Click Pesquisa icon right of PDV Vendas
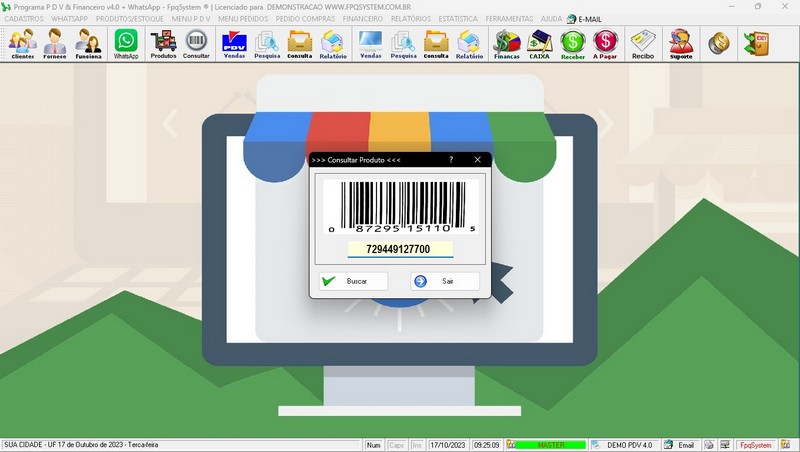Screen dimensions: 800x452 267,44
